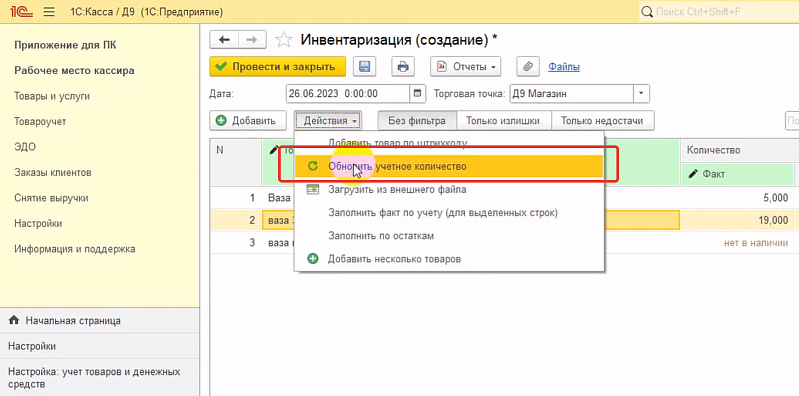The image size is (799, 396).
Task: Go to Снятие выручки section
Action: click(51, 198)
